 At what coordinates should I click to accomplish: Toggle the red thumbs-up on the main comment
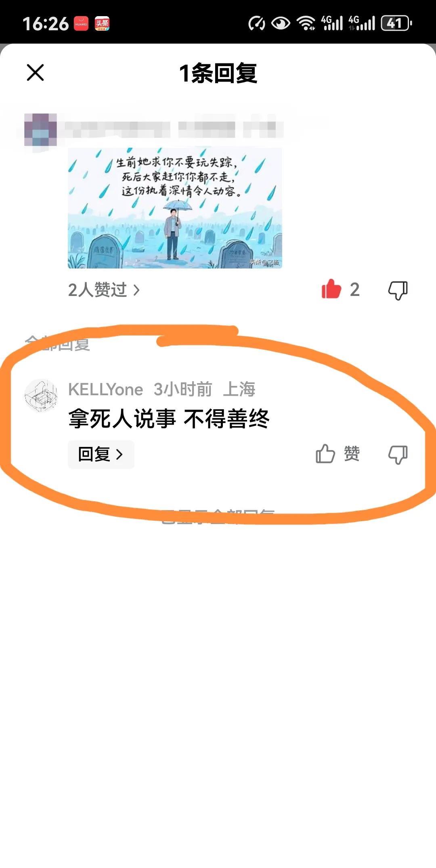coord(331,289)
